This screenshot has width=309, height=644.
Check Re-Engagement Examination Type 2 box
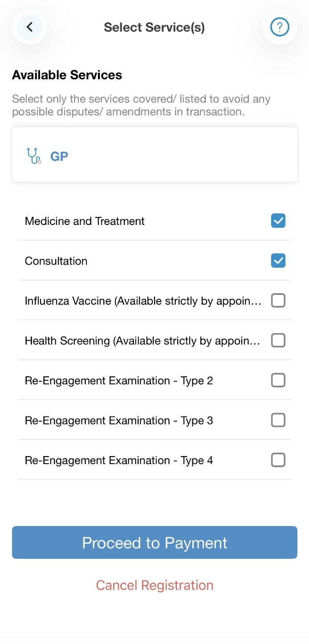(x=278, y=380)
